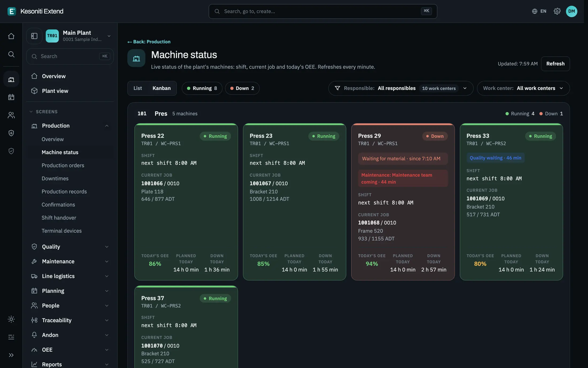Switch to List view
This screenshot has height=368, width=588.
138,88
